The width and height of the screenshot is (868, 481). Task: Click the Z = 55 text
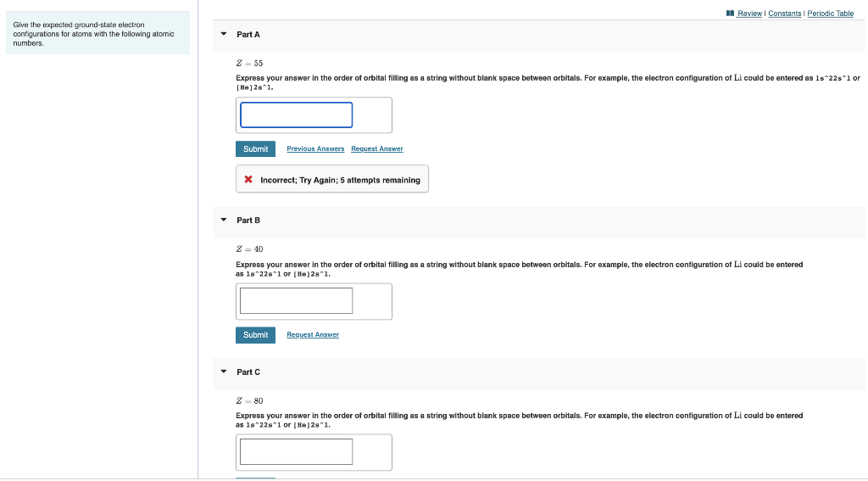coord(250,63)
